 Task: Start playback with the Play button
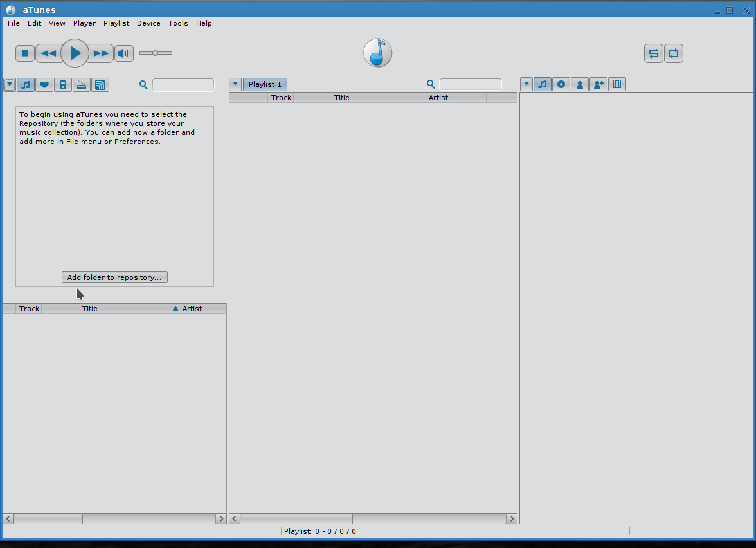[75, 53]
